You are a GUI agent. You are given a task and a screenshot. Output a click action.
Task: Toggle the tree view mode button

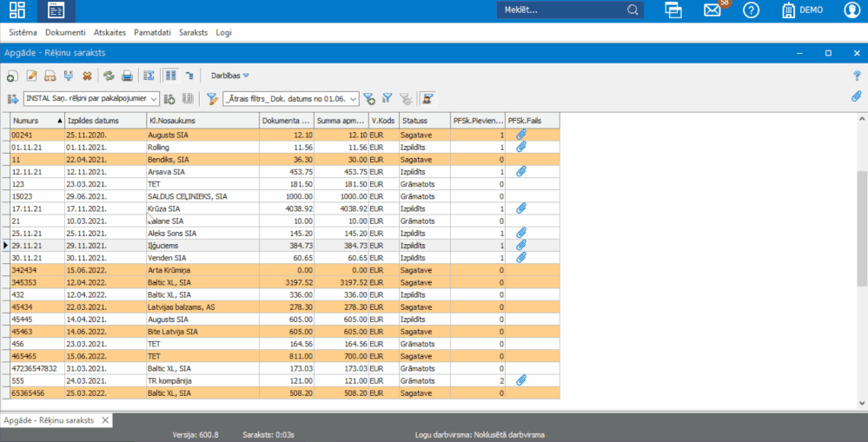(189, 76)
